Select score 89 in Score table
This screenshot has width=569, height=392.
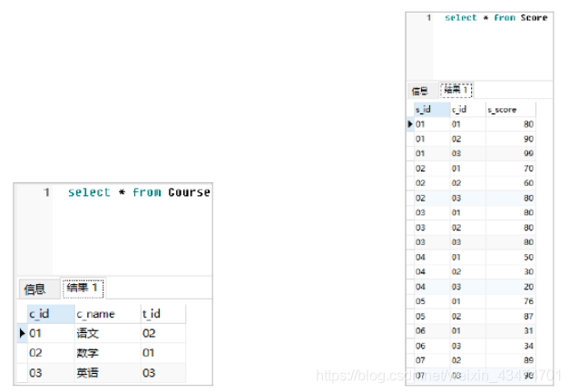[x=511, y=360]
